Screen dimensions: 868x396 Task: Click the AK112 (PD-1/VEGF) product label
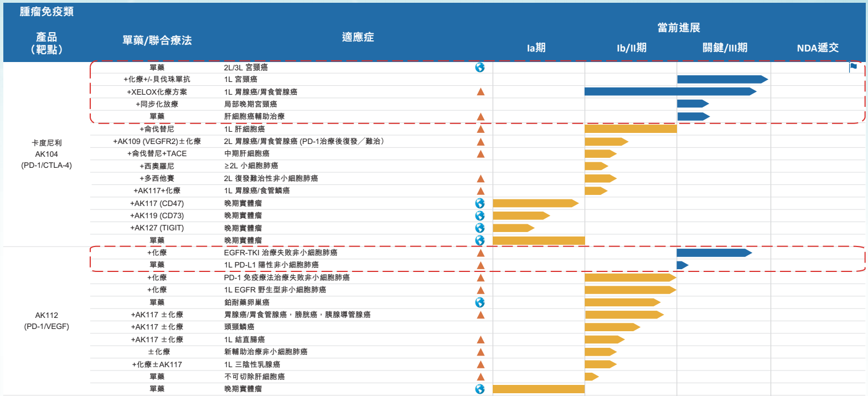click(x=46, y=321)
